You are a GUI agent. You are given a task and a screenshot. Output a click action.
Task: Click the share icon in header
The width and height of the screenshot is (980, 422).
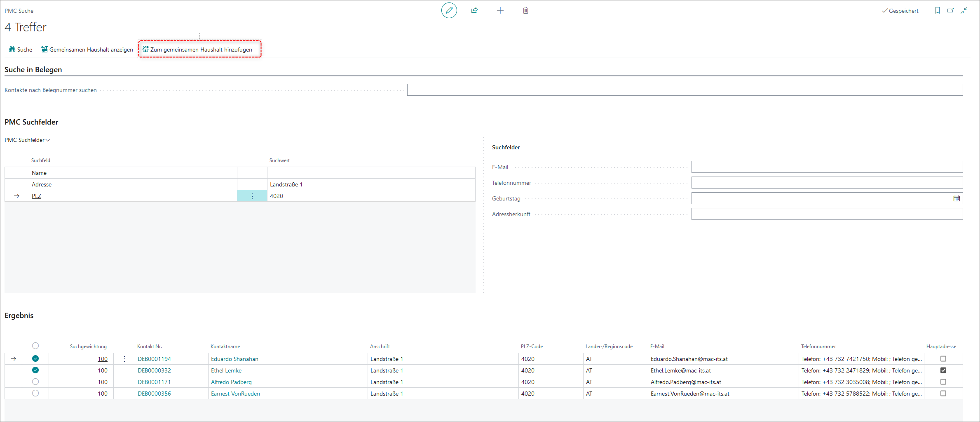(474, 10)
